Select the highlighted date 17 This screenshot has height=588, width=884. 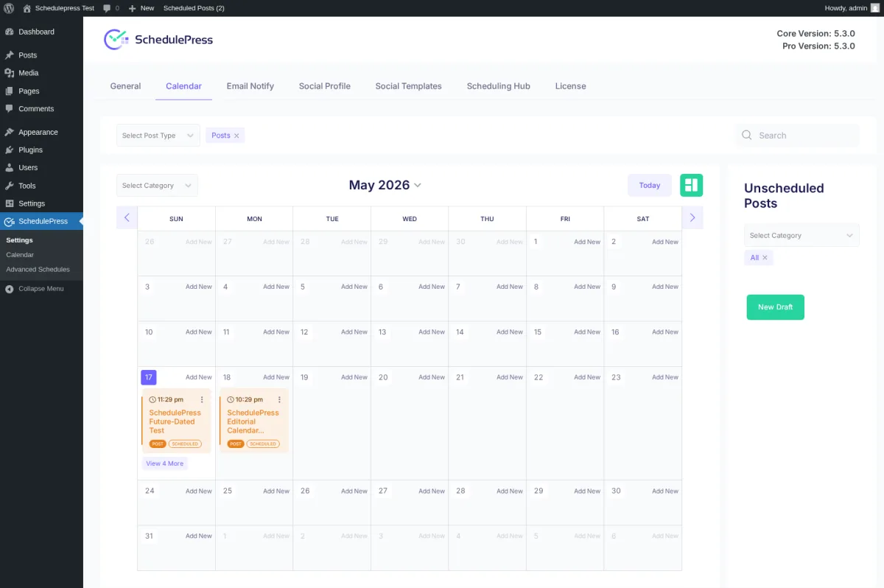pos(149,377)
